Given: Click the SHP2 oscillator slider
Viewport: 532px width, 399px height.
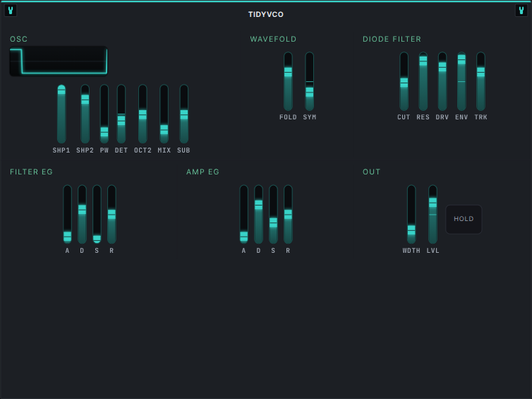Looking at the screenshot, I should [x=85, y=114].
